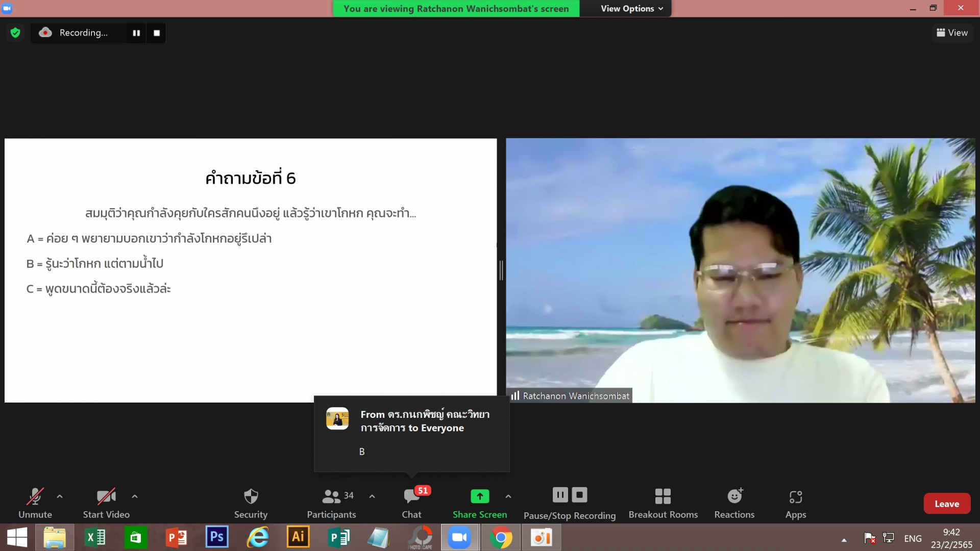Click the Zoom logo in the title bar
The width and height of the screenshot is (980, 551).
tap(7, 8)
